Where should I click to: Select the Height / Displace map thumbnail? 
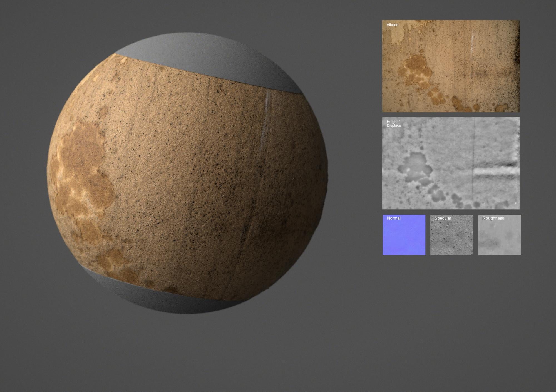point(451,163)
